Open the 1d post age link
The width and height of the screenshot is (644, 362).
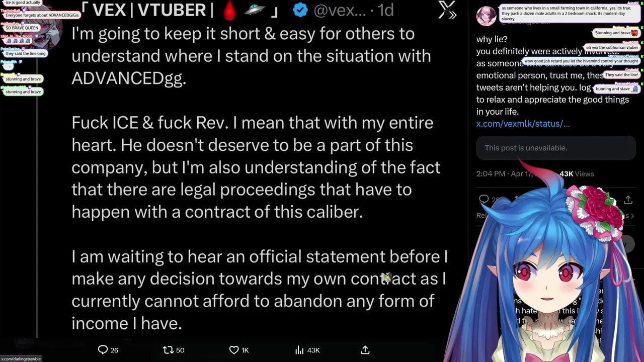[385, 10]
